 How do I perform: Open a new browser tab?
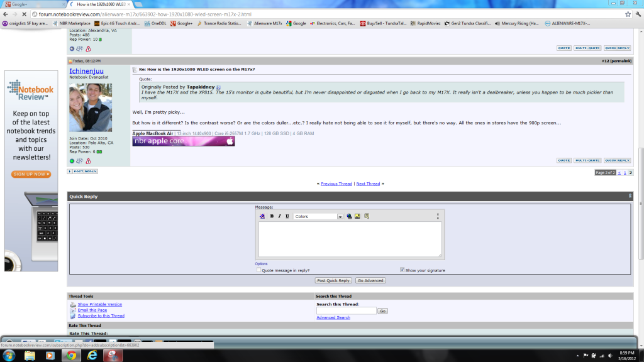[138, 4]
